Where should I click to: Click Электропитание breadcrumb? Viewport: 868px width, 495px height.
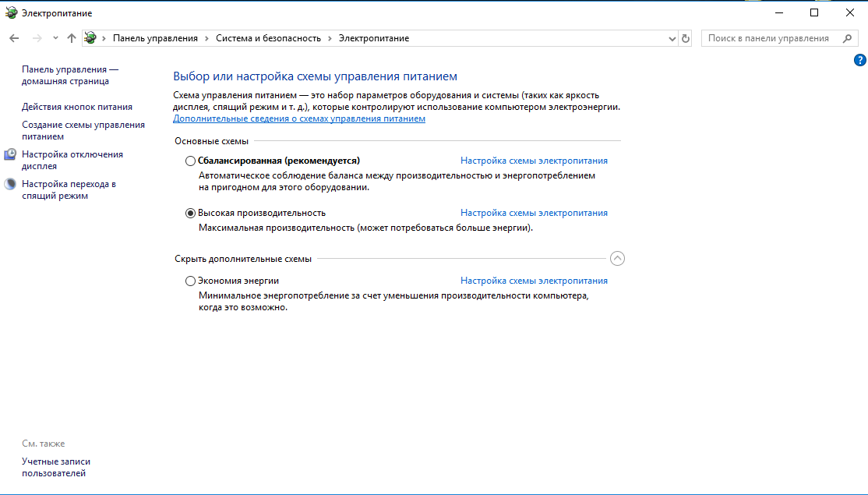point(374,38)
